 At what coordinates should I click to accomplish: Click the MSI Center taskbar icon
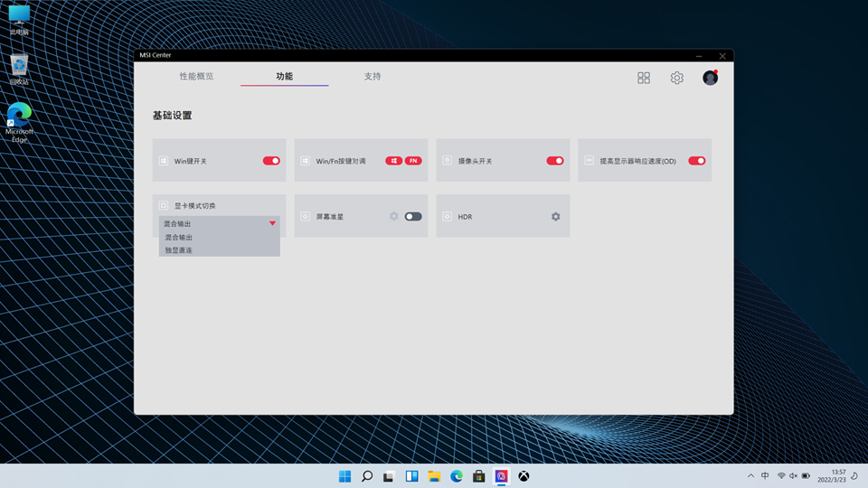(501, 476)
